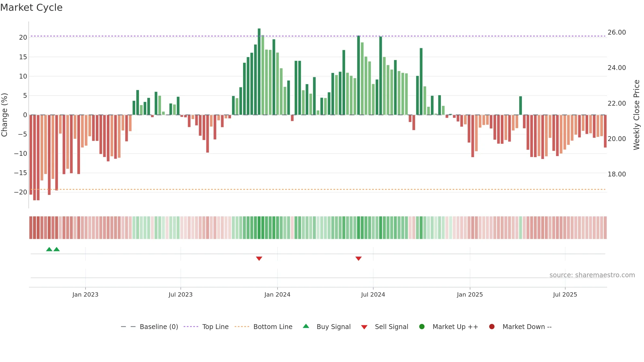Click the 24.00 price axis label
The height and width of the screenshot is (362, 644).
[617, 68]
